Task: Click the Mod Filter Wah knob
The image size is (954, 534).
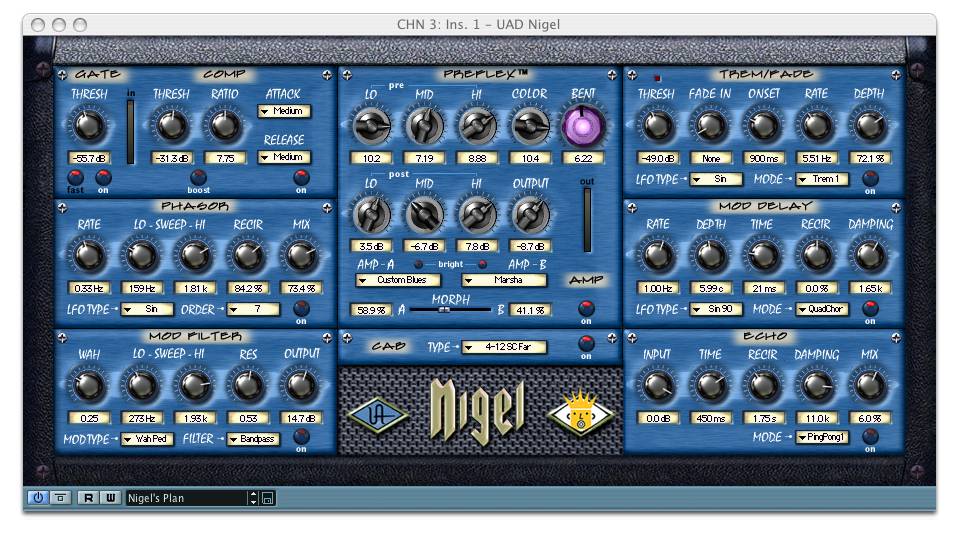Action: (x=89, y=385)
